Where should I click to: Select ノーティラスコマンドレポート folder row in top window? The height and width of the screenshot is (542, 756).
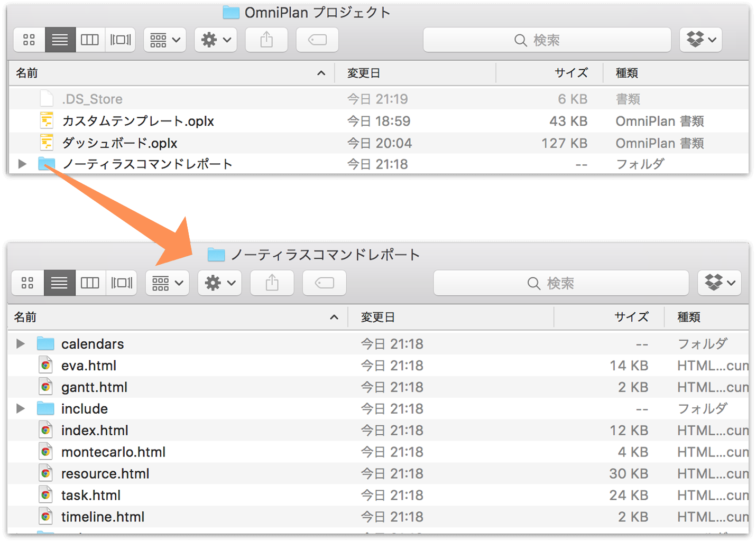(x=379, y=164)
